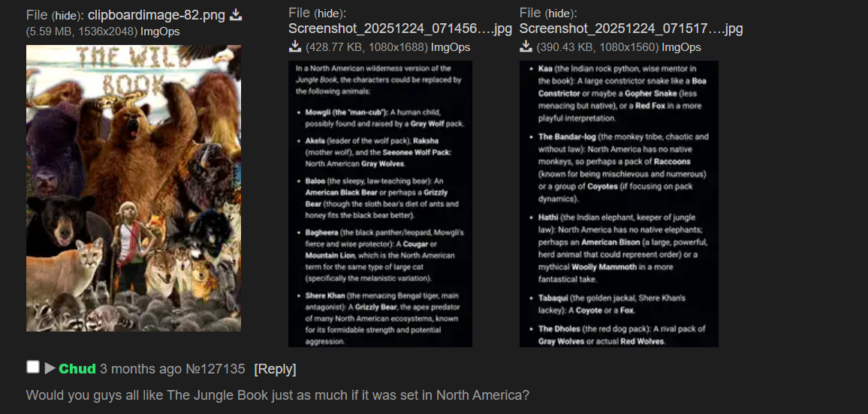868x414 pixels.
Task: Click the green Chud poster name
Action: click(x=77, y=369)
